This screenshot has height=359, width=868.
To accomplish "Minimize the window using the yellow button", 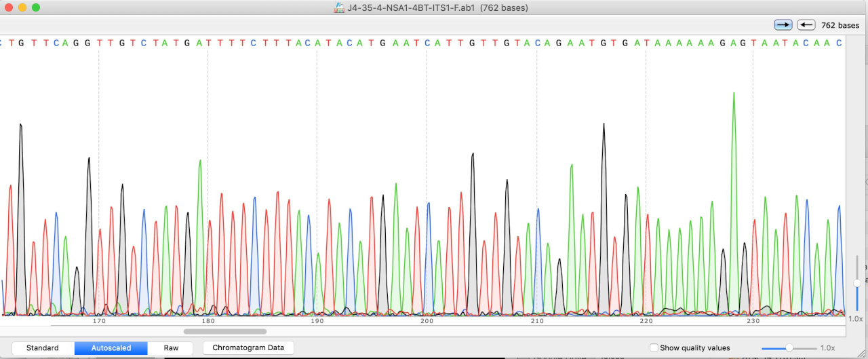I will point(22,7).
